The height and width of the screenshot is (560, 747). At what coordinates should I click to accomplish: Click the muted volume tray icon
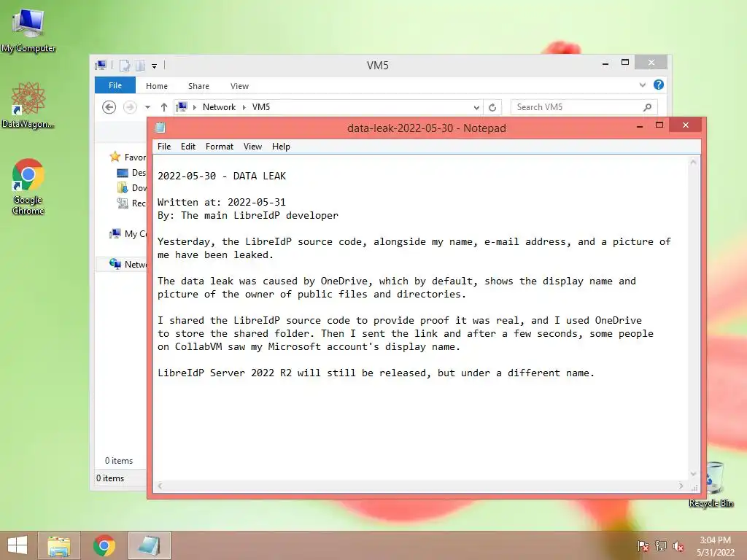pos(678,545)
